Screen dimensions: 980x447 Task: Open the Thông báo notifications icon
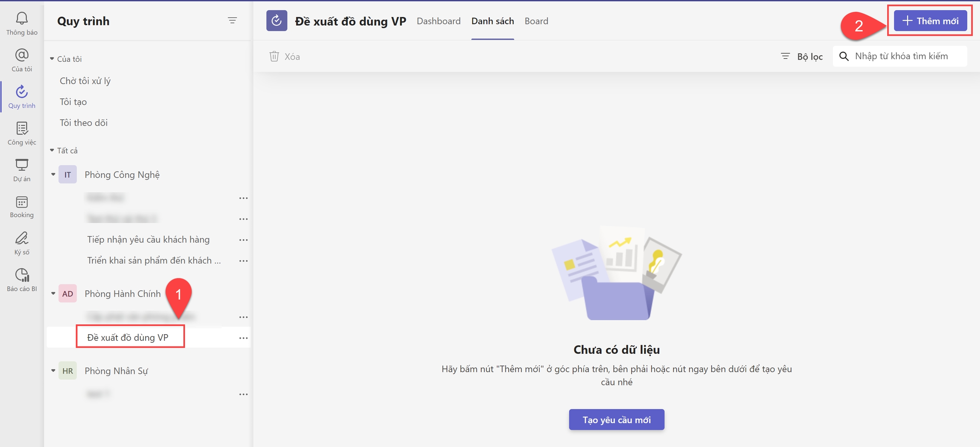point(22,23)
